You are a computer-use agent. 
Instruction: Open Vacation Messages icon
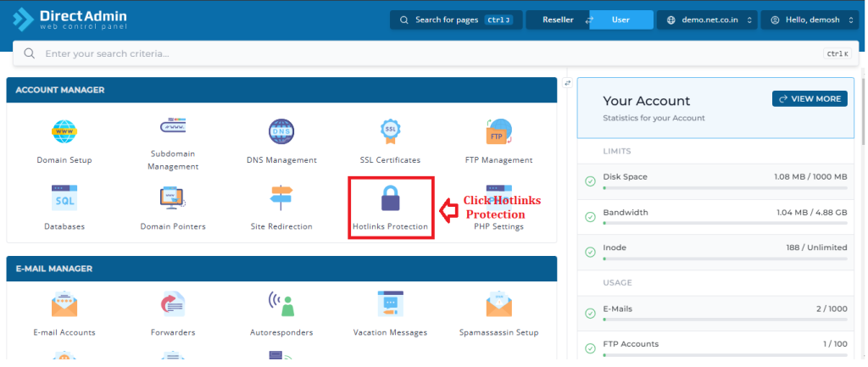(x=390, y=304)
